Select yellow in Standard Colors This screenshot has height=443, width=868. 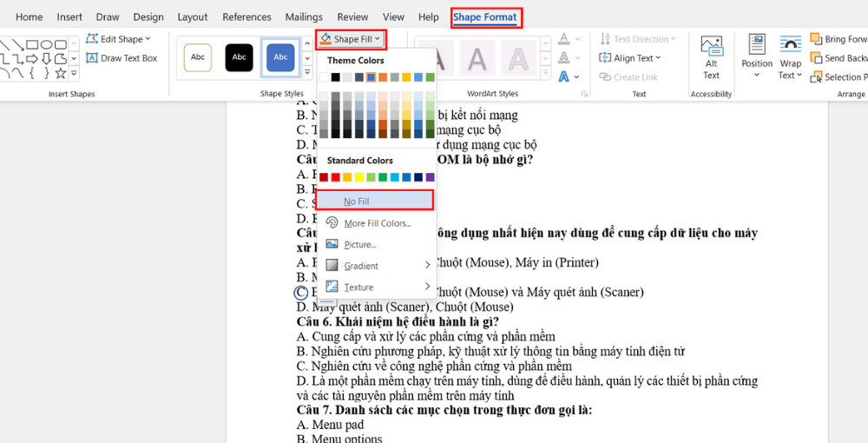pyautogui.click(x=359, y=177)
